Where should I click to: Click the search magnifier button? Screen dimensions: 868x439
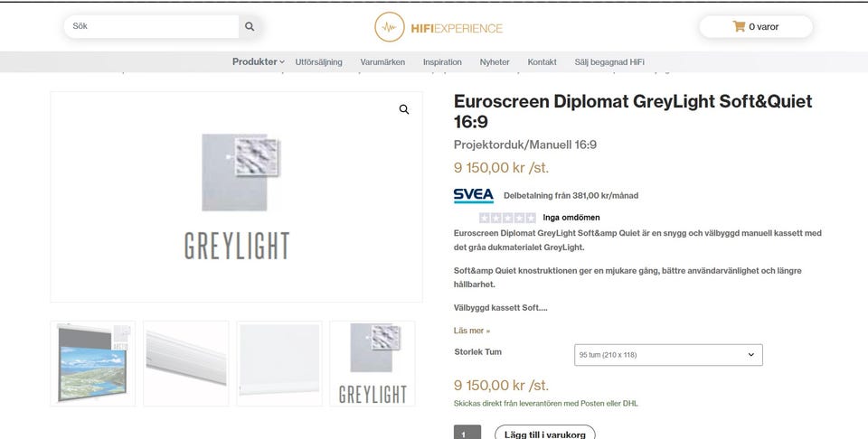click(250, 27)
